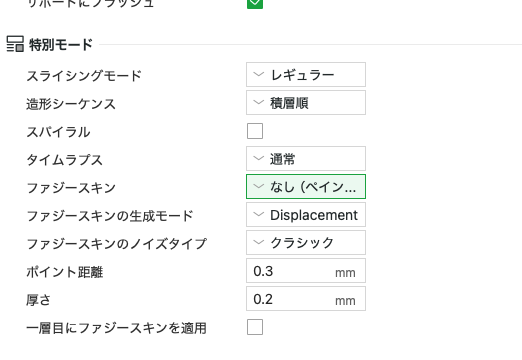Viewport: 522px width, 360px height.
Task: Click the スパイラル label
Action: pos(58,132)
